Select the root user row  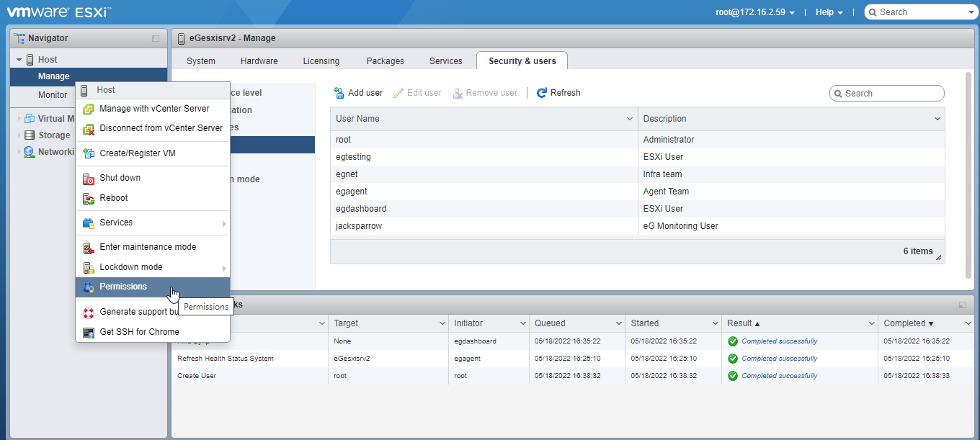click(x=637, y=140)
